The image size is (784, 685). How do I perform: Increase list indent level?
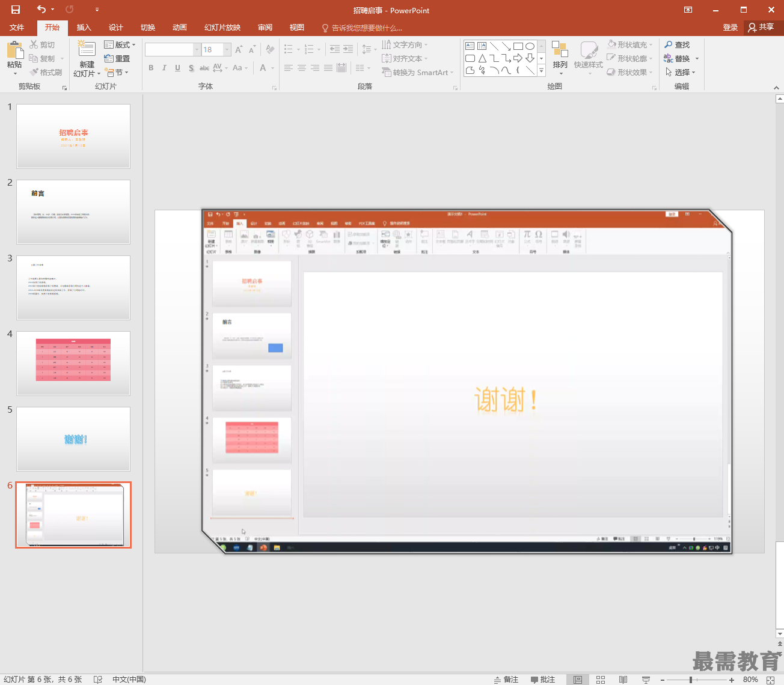[x=348, y=50]
